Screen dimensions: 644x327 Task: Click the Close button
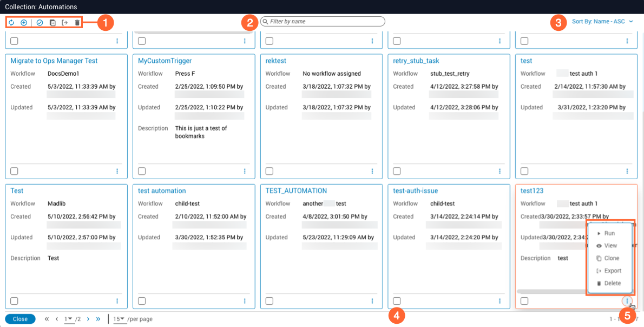click(20, 319)
